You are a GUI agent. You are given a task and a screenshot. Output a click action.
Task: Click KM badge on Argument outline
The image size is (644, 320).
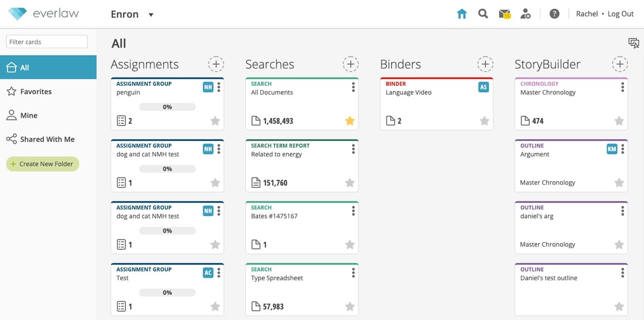pyautogui.click(x=612, y=149)
